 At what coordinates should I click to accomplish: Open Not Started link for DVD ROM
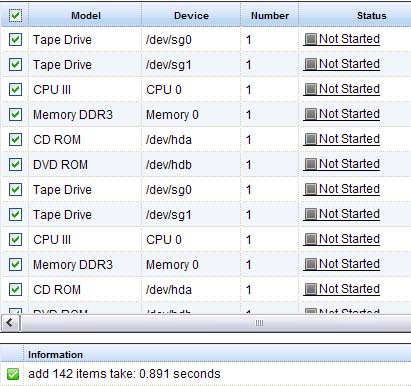(349, 164)
